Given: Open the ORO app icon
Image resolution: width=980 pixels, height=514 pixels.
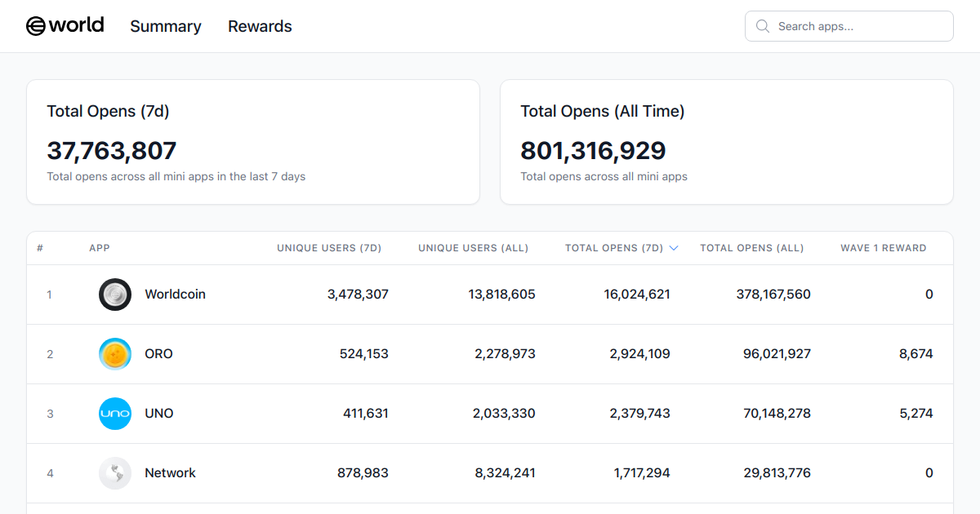Looking at the screenshot, I should click(x=115, y=354).
